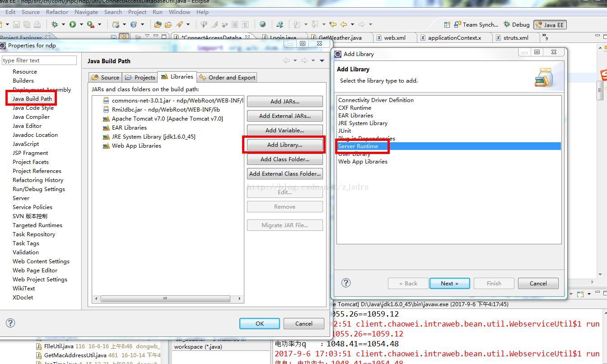The width and height of the screenshot is (607, 364).
Task: Switch to the Order and Export tab
Action: pyautogui.click(x=227, y=77)
